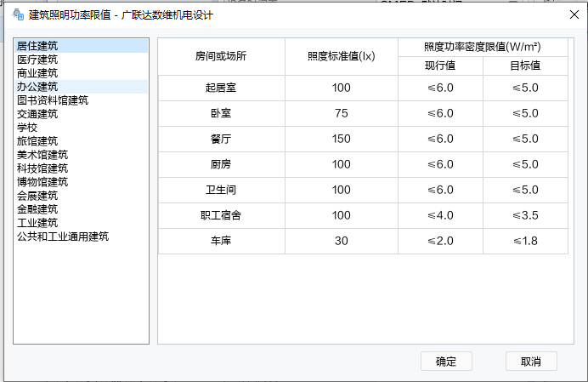This screenshot has height=382, width=588.
Task: Click 职工宿舍 illuminance value 100
Action: pyautogui.click(x=342, y=215)
